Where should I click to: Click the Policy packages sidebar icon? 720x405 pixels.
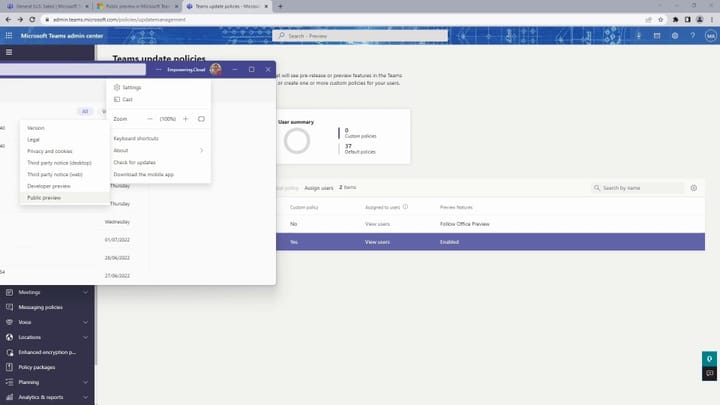(9, 367)
